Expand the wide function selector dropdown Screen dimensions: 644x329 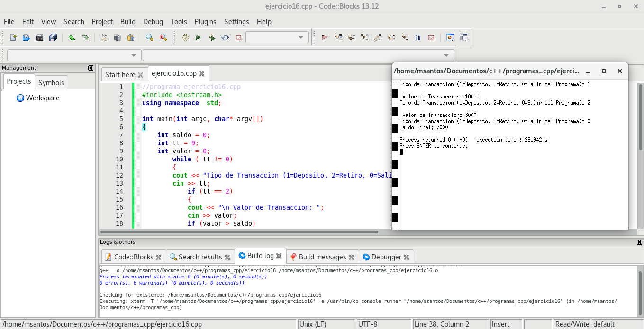(x=298, y=55)
